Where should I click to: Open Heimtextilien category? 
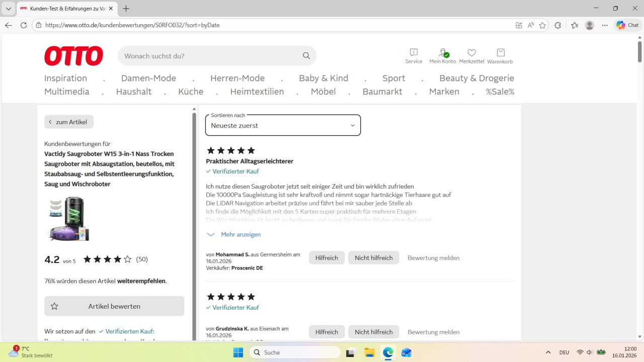pos(257,92)
